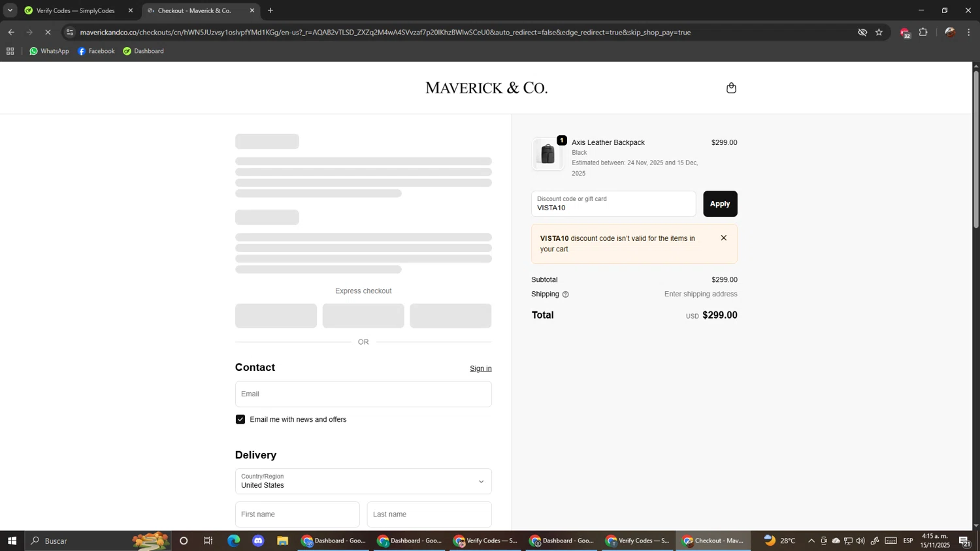
Task: Open the Facebook bookmark
Action: tap(96, 51)
